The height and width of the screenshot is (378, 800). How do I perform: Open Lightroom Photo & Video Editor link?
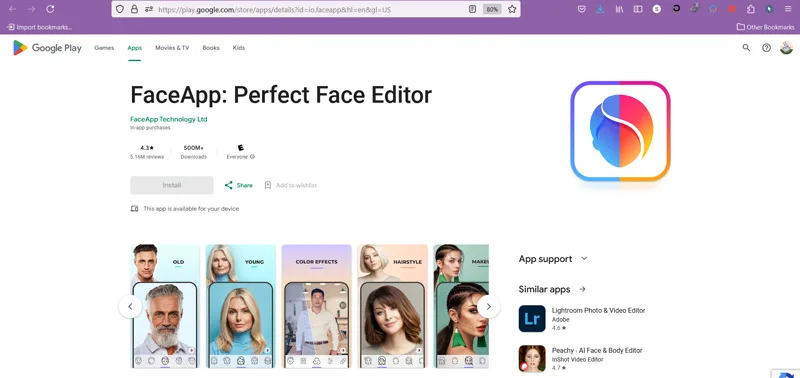pos(598,311)
